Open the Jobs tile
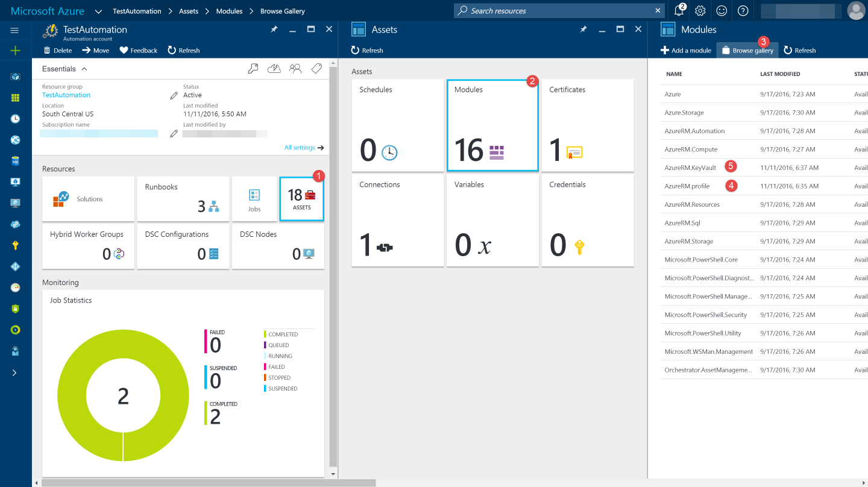The height and width of the screenshot is (487, 868). pos(254,199)
